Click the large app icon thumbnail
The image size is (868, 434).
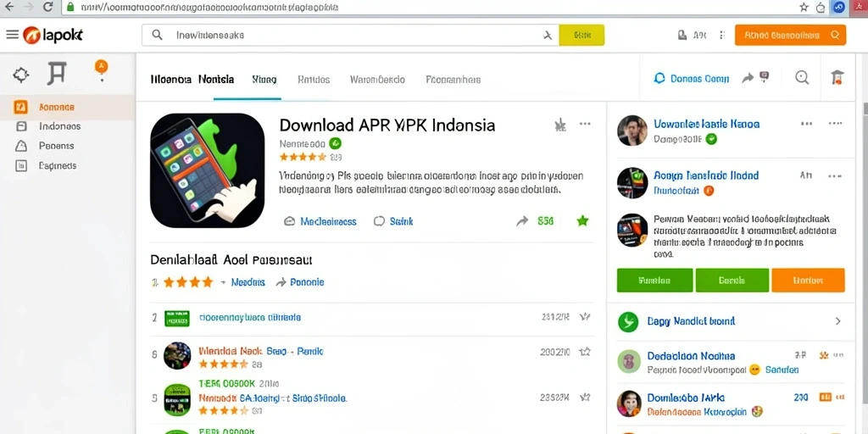click(207, 170)
